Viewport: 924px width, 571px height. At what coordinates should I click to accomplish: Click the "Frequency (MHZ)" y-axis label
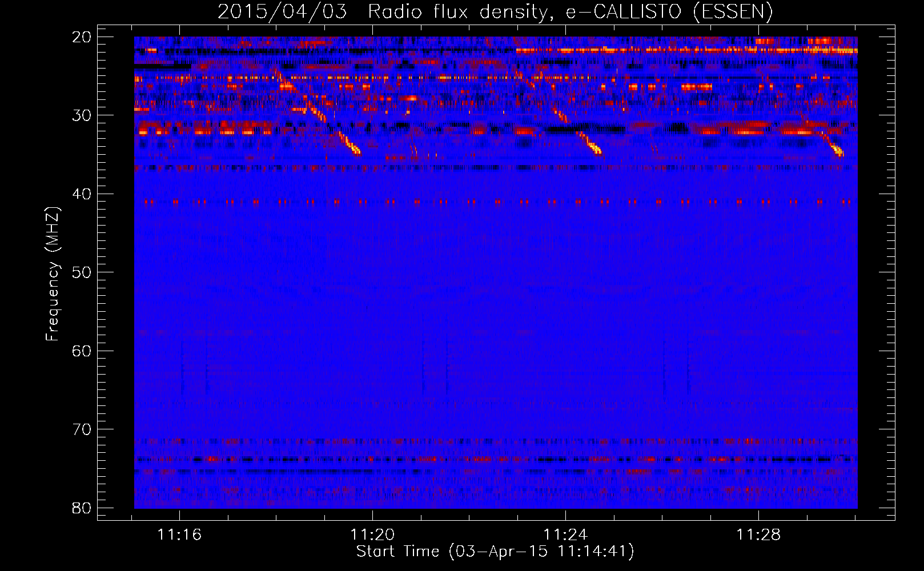(x=53, y=274)
